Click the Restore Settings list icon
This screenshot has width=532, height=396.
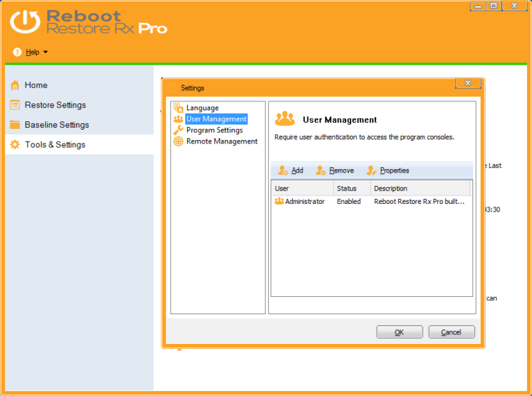point(15,105)
